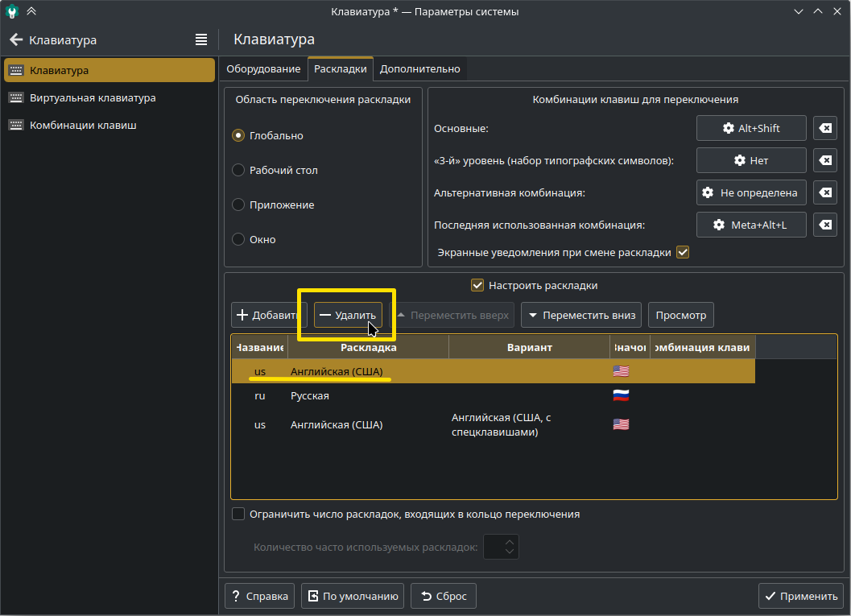Click the Применить button

coord(800,597)
